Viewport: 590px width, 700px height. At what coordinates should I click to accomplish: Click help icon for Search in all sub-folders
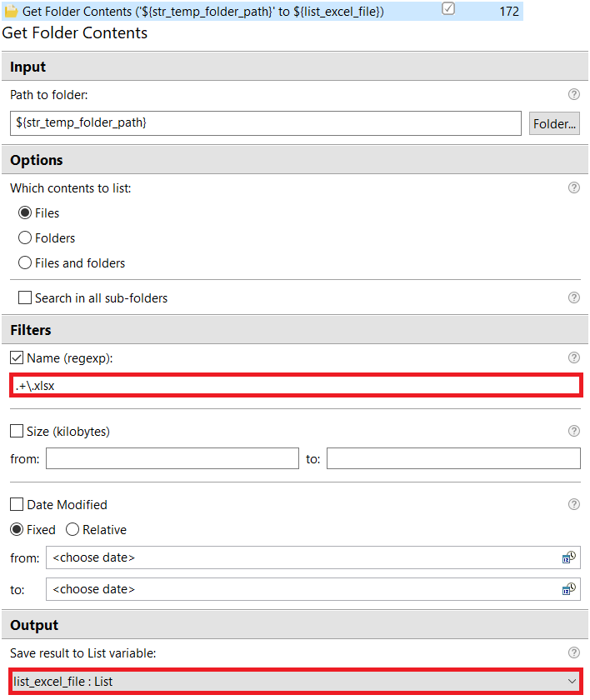tap(573, 297)
